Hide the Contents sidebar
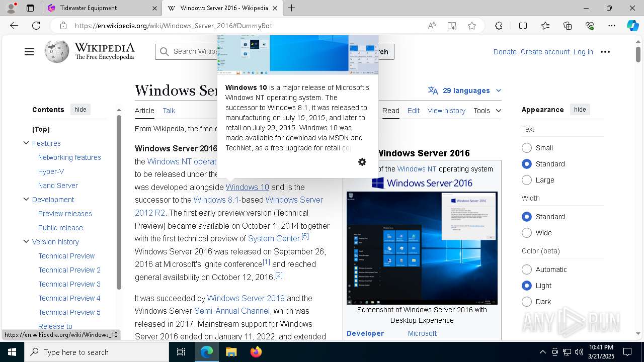Image resolution: width=644 pixels, height=362 pixels. click(x=80, y=110)
